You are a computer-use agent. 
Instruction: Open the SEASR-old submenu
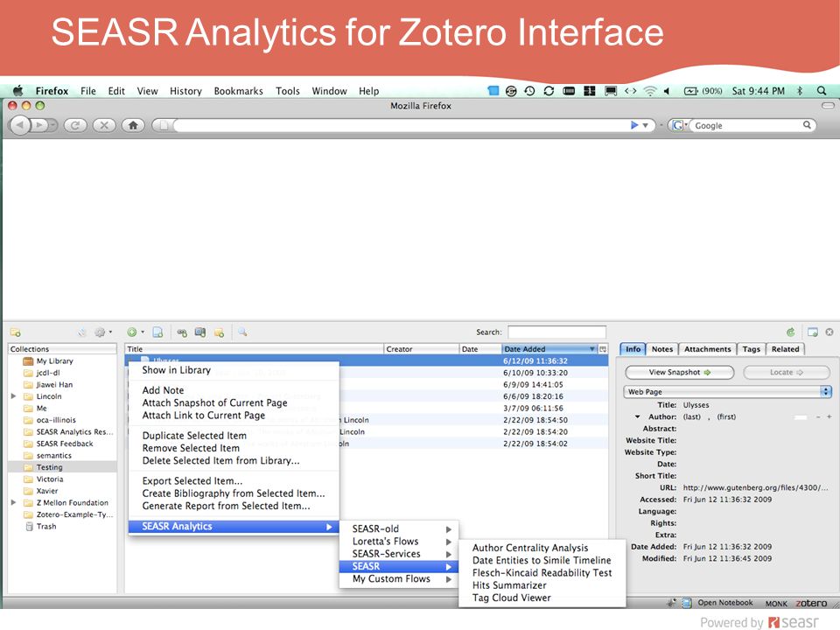click(399, 528)
